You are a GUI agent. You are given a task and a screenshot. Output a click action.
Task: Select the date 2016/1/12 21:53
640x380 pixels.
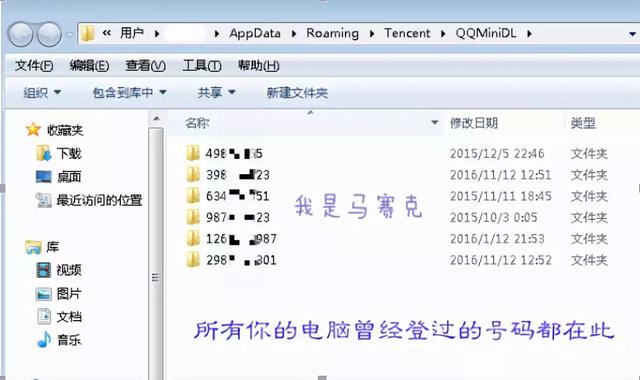[497, 239]
